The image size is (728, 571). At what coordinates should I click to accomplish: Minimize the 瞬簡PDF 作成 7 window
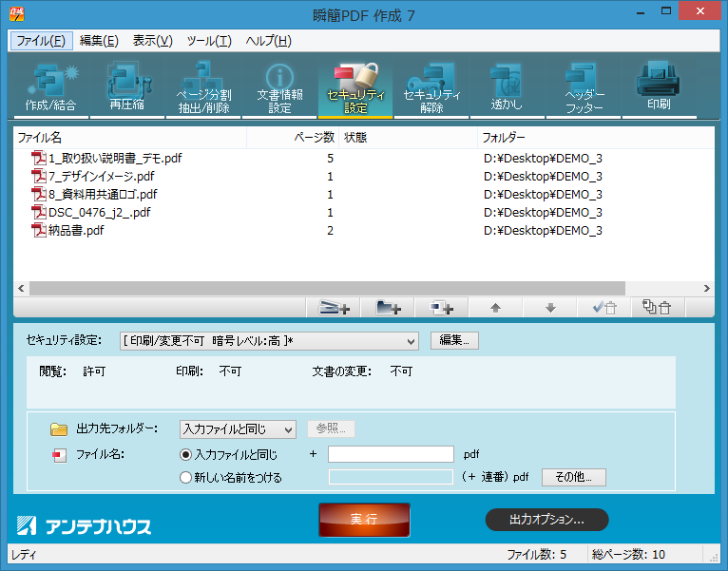click(641, 11)
